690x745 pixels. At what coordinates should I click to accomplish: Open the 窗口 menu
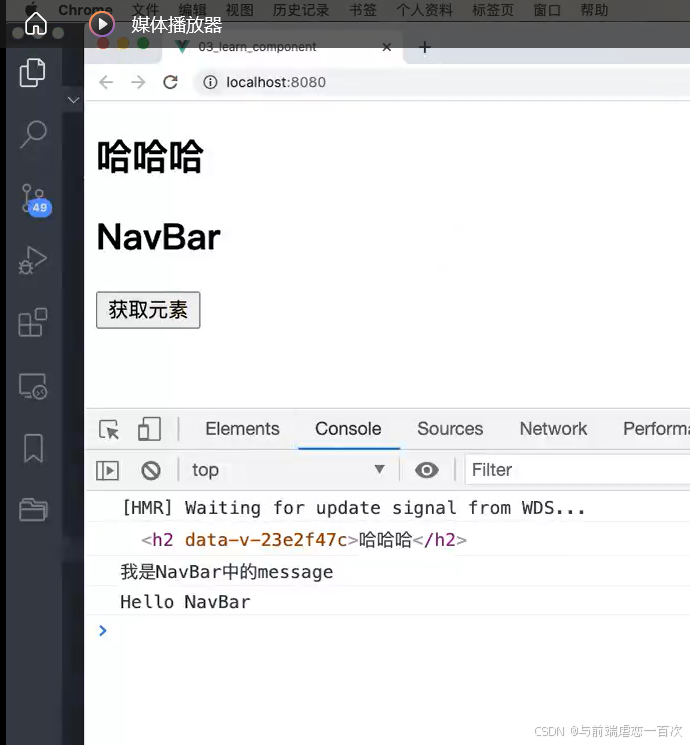tap(547, 10)
